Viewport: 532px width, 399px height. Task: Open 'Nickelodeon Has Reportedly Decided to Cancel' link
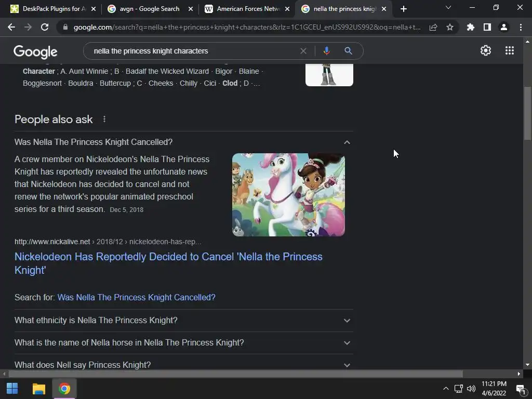click(168, 263)
